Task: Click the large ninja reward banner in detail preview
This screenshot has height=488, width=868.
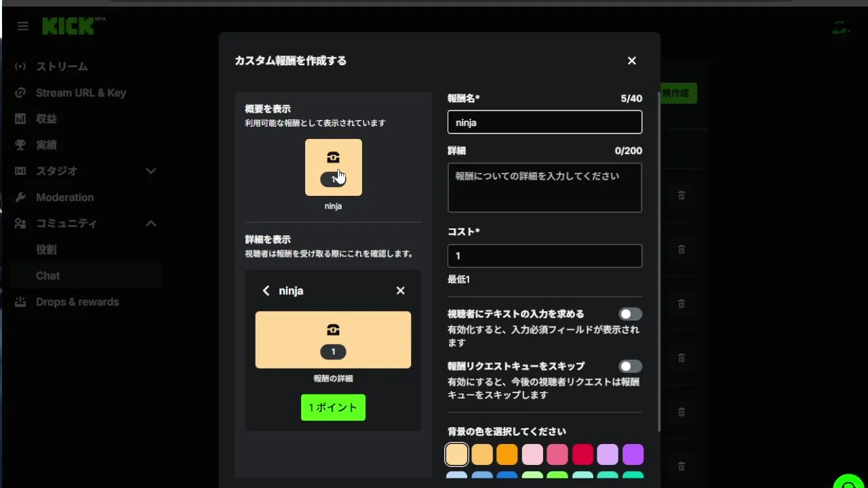Action: (x=333, y=340)
